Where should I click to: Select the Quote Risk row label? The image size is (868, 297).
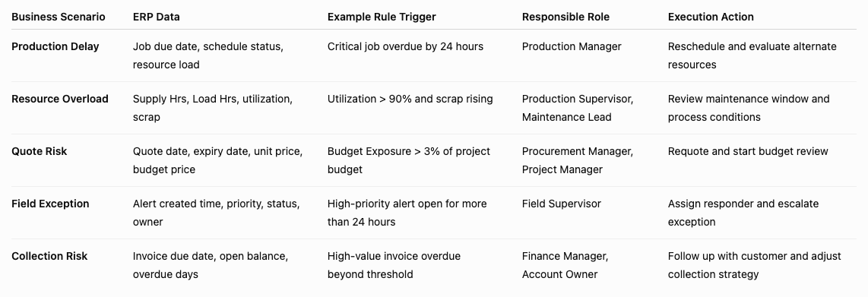(40, 151)
